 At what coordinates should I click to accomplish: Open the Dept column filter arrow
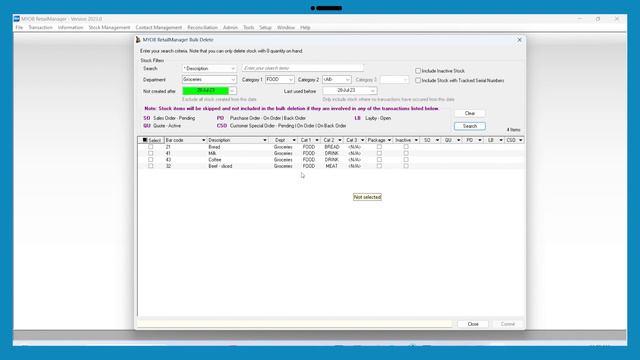click(293, 140)
